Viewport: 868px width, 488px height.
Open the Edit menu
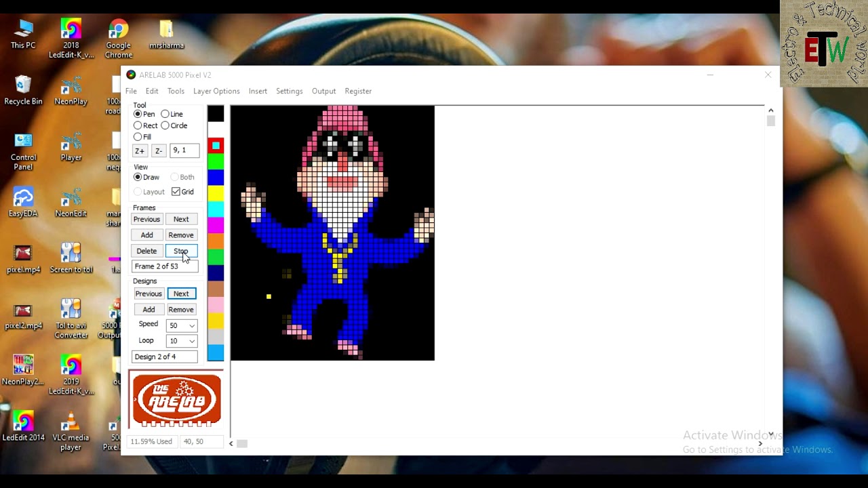pyautogui.click(x=152, y=91)
